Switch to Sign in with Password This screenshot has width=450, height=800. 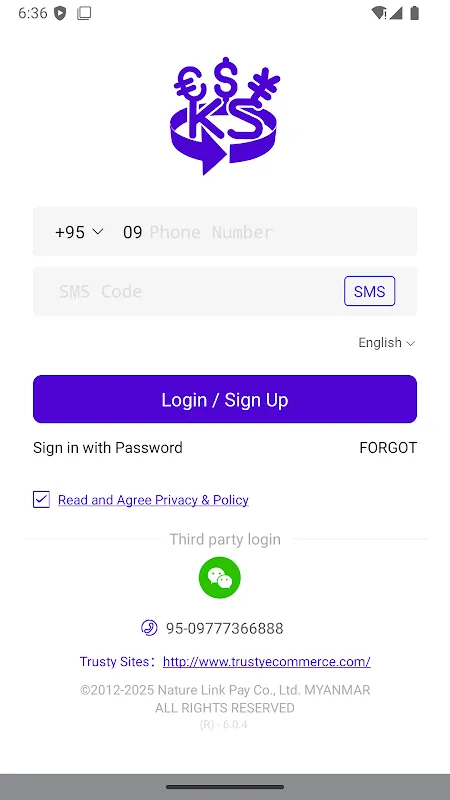(108, 448)
